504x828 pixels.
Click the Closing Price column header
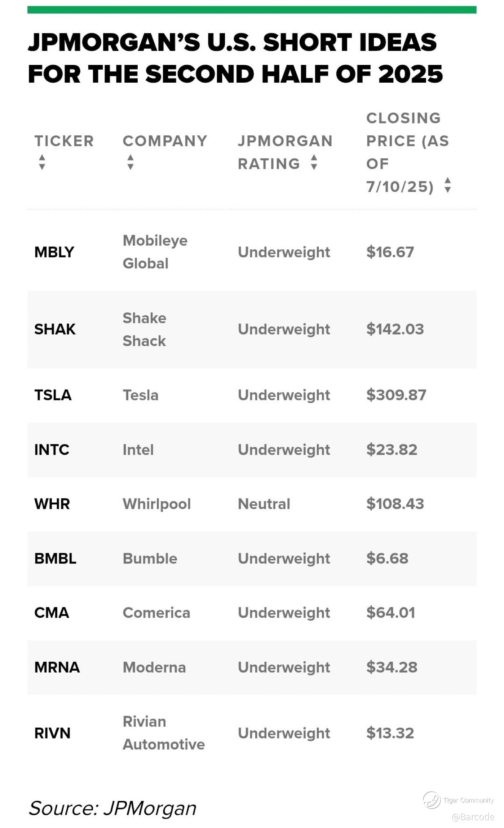tap(407, 152)
